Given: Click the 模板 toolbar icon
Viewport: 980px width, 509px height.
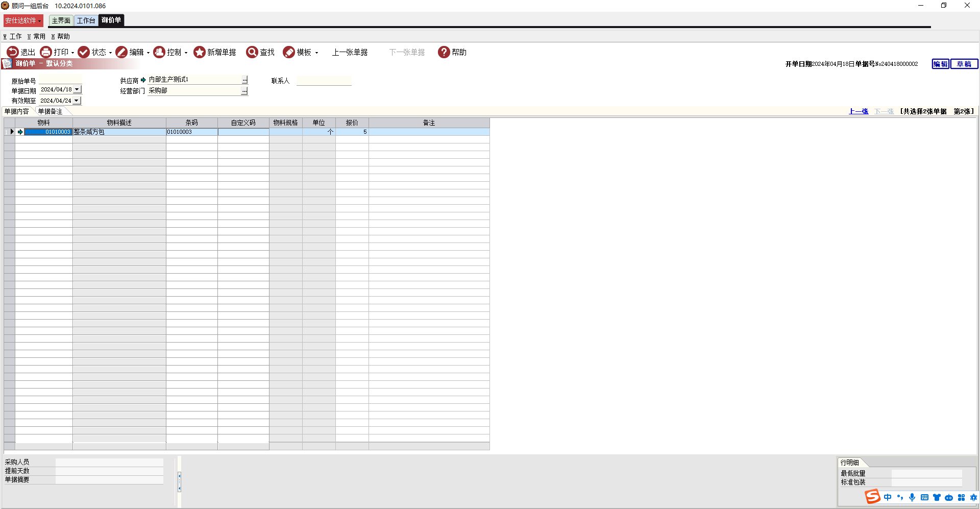Looking at the screenshot, I should point(289,52).
